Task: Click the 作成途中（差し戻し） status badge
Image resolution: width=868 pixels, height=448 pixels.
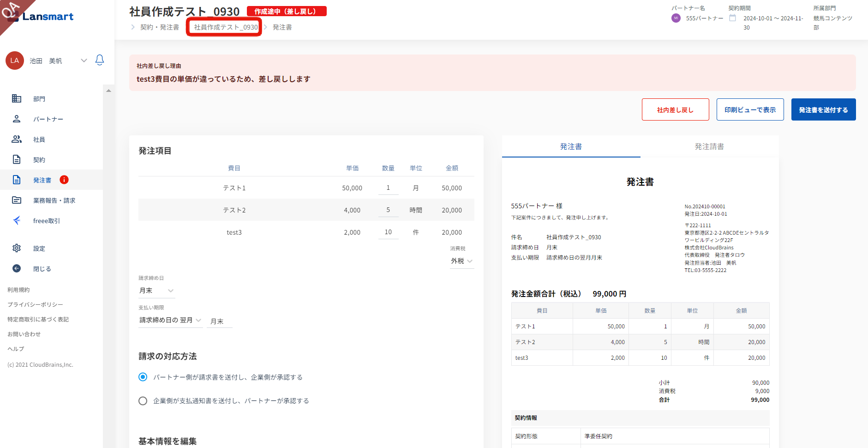Action: tap(287, 11)
